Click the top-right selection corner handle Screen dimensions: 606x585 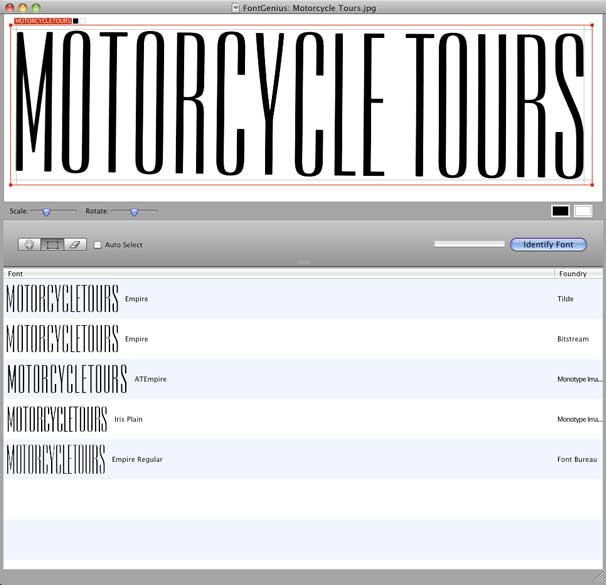coord(592,26)
